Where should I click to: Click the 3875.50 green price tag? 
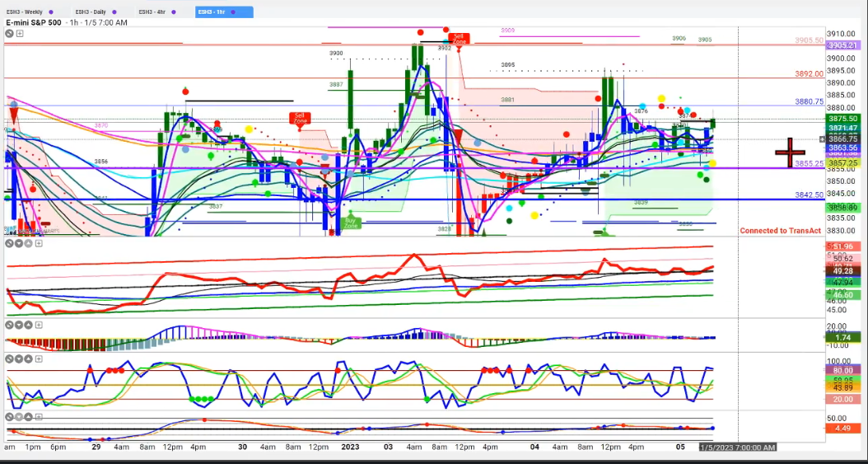842,119
